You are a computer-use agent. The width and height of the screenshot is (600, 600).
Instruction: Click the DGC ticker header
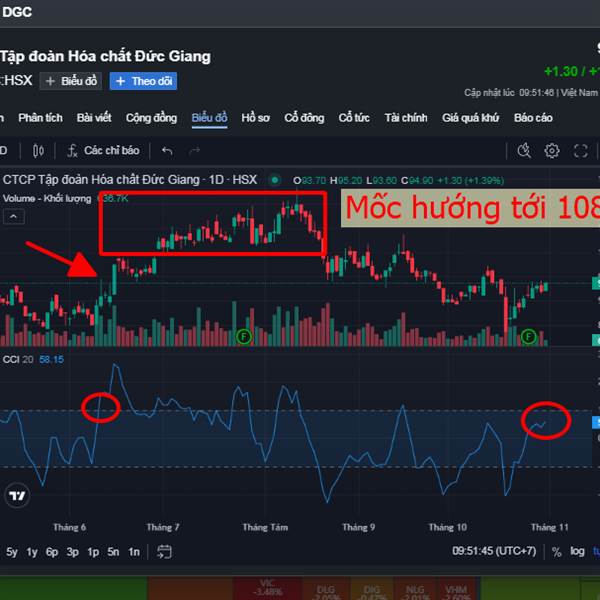coord(17,12)
